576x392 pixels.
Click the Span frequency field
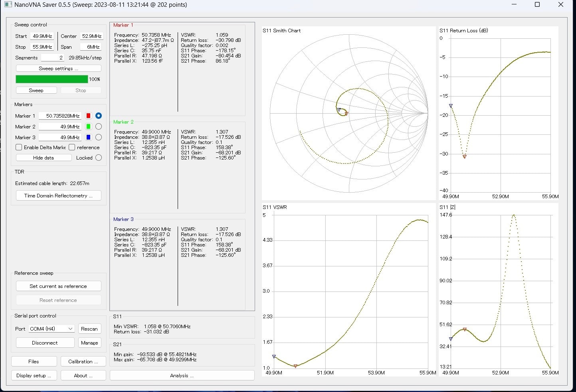[91, 47]
